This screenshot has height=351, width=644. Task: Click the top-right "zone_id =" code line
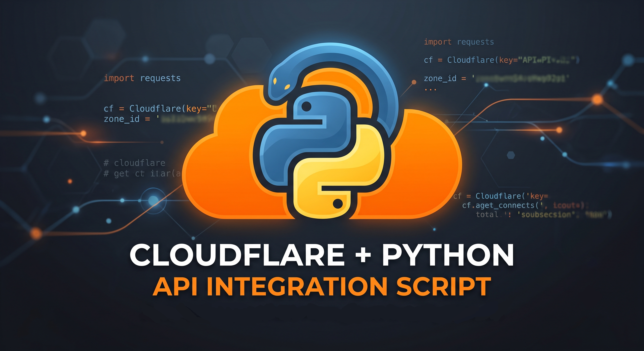(x=496, y=78)
